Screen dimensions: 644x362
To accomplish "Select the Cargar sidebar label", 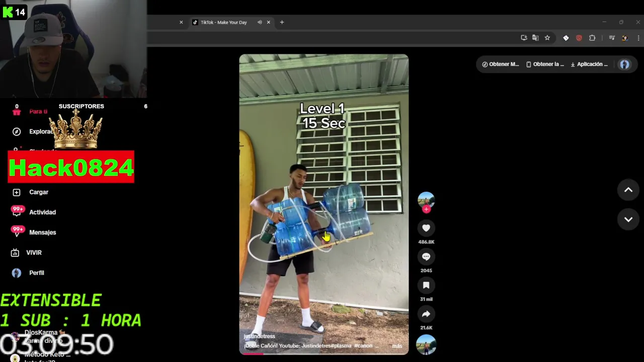I will pyautogui.click(x=39, y=192).
